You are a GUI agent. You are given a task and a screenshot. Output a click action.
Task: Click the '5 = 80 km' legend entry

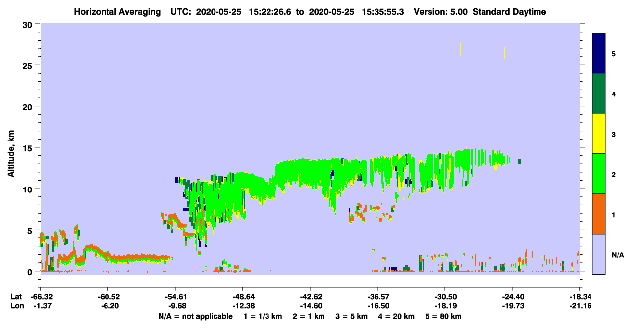tap(444, 316)
